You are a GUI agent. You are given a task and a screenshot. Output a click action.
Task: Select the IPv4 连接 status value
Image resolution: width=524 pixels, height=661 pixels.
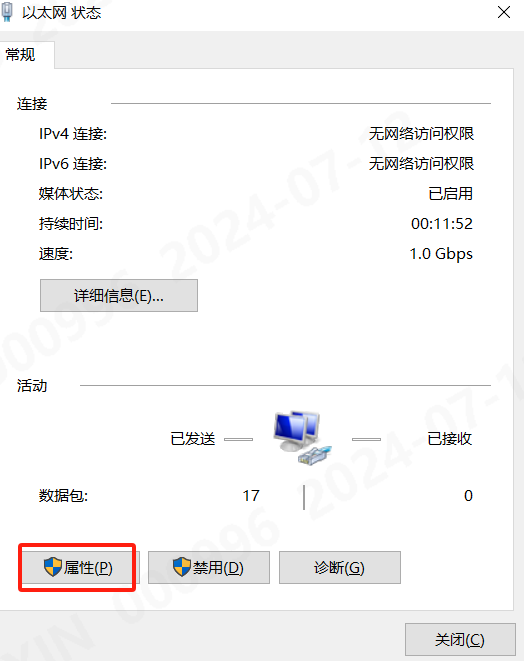pyautogui.click(x=421, y=134)
